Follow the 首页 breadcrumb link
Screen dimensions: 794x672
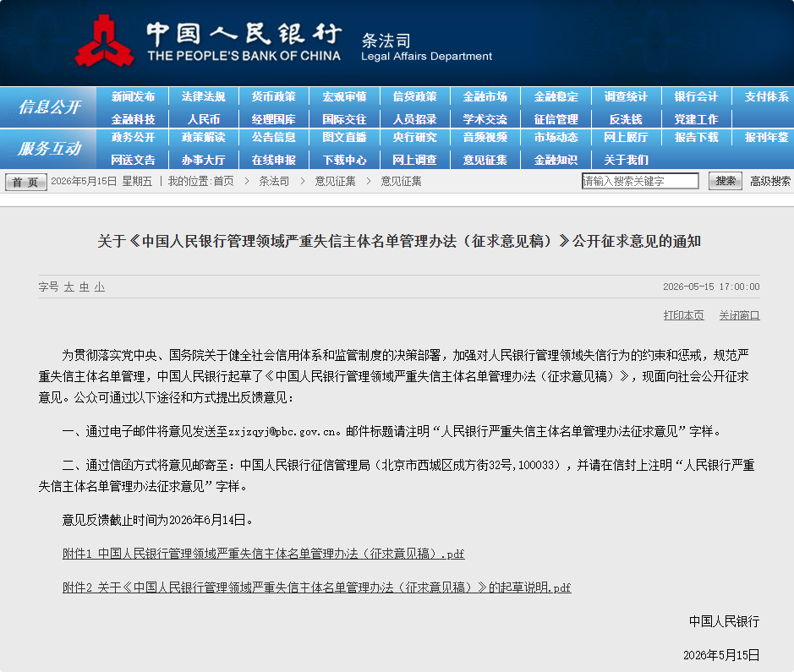(224, 181)
